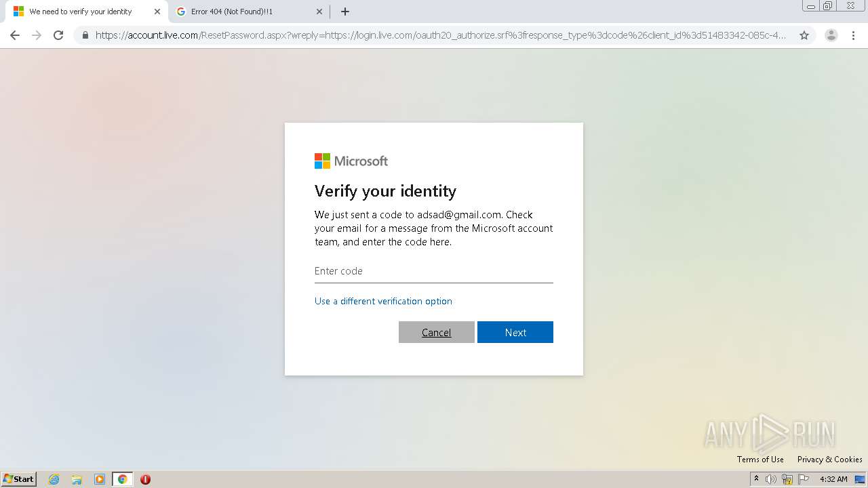This screenshot has width=868, height=488.
Task: Click the red Opera taskbar icon
Action: (145, 479)
